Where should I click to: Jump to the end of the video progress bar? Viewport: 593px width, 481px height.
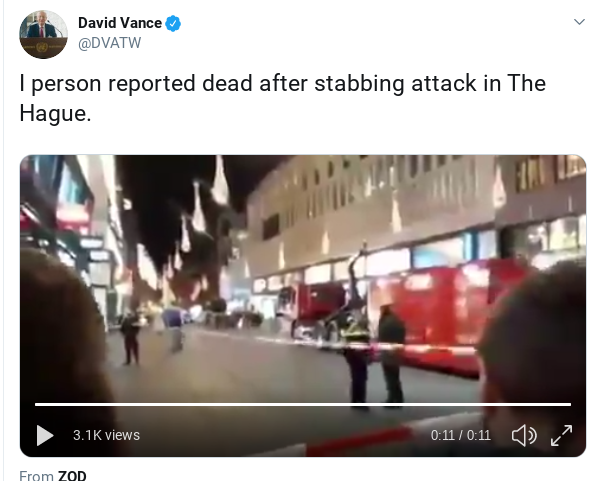(x=570, y=405)
